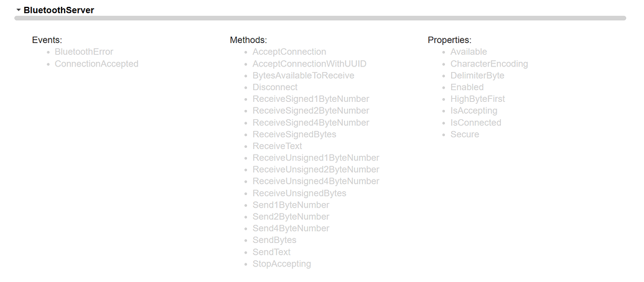Open the AcceptConnectionWithUUID method

[x=309, y=64]
